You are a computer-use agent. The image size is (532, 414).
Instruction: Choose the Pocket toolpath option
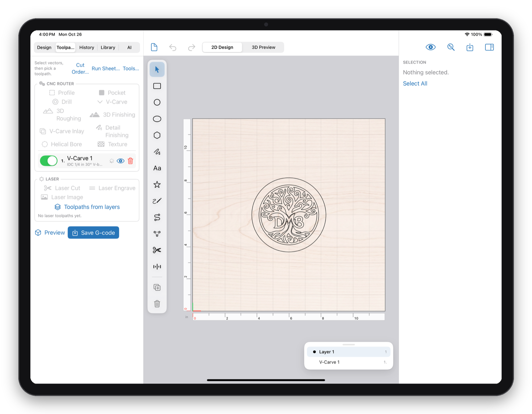point(112,93)
